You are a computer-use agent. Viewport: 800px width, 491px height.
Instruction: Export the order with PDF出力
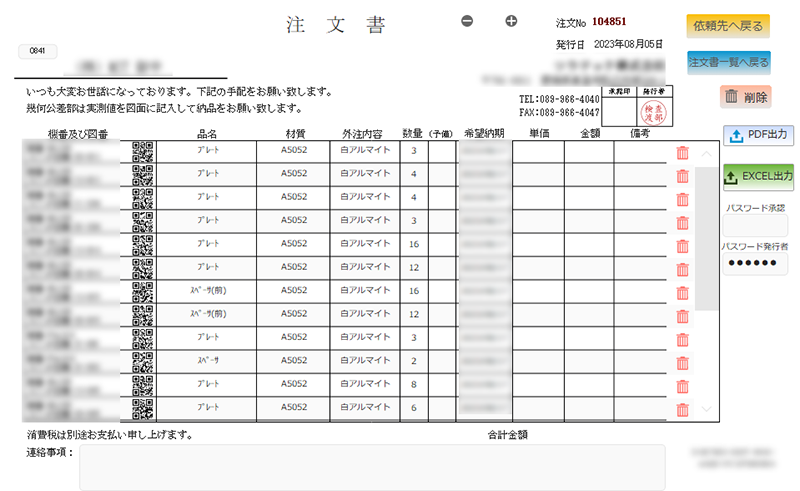coord(757,135)
